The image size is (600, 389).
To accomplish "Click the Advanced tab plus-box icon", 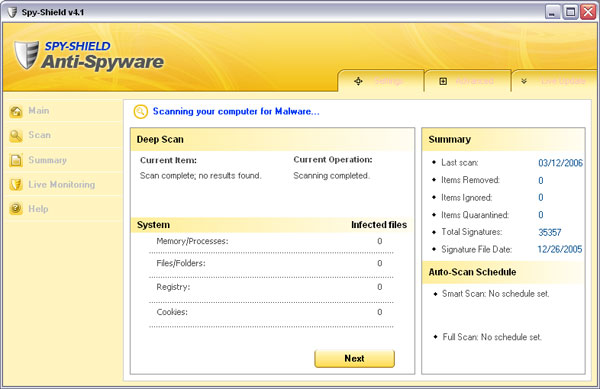I will coord(443,81).
